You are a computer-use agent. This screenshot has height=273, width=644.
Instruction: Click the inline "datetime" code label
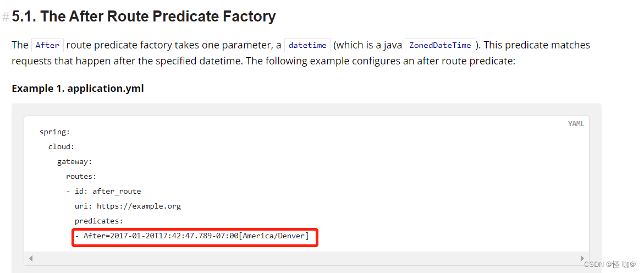tap(307, 45)
